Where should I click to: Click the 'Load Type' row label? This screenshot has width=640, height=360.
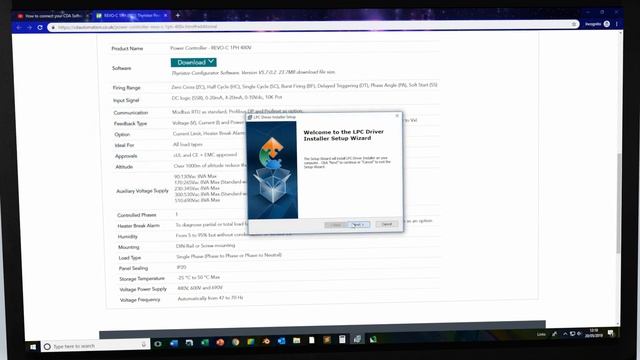click(130, 258)
